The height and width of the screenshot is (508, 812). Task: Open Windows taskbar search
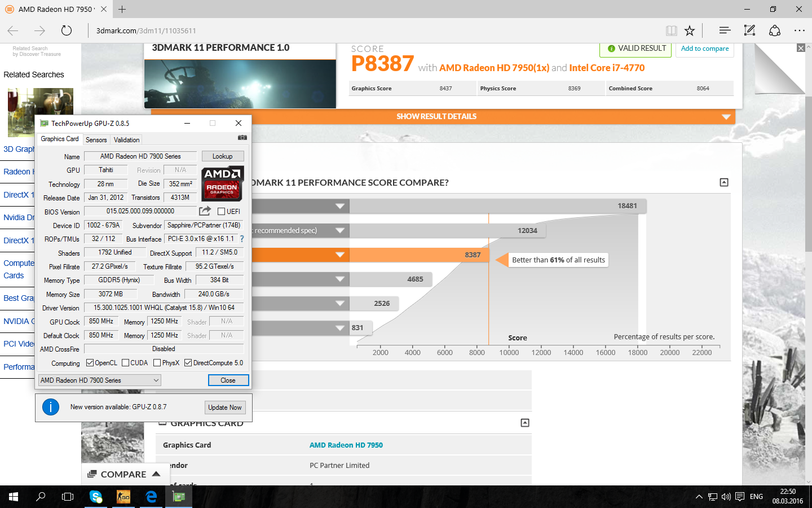pos(41,497)
